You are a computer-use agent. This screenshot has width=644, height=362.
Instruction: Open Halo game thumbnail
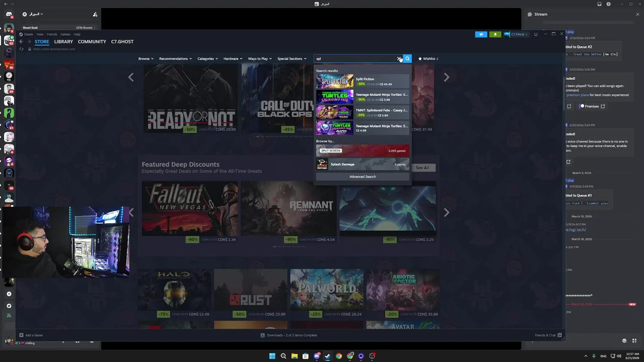coord(175,289)
